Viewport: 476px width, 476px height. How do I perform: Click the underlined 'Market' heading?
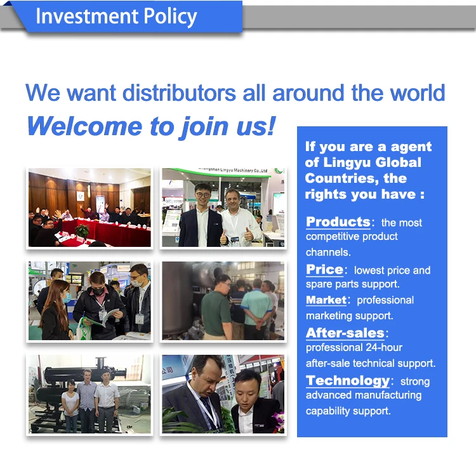[326, 300]
